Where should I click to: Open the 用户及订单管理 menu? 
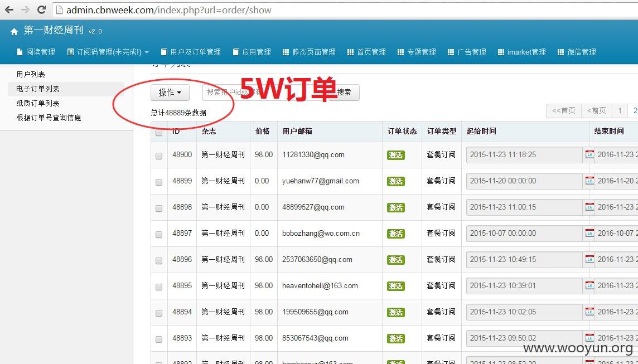[x=191, y=52]
